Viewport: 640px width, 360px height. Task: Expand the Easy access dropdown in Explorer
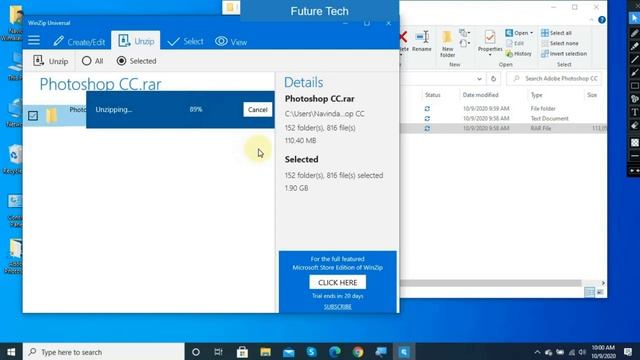pos(464,43)
